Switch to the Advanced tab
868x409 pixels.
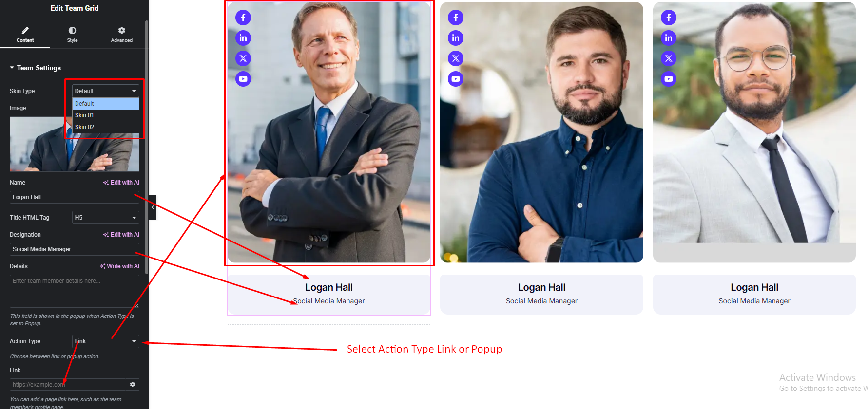[x=121, y=35]
